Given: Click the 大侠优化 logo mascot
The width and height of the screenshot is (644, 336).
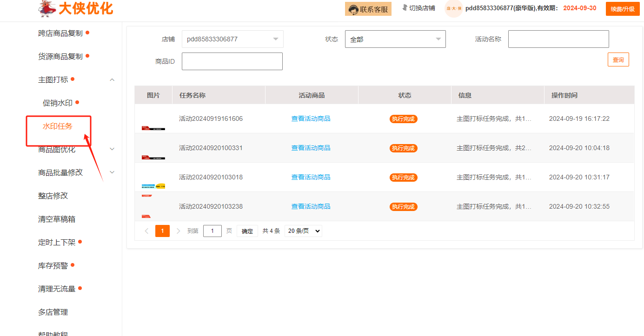Looking at the screenshot, I should (47, 8).
